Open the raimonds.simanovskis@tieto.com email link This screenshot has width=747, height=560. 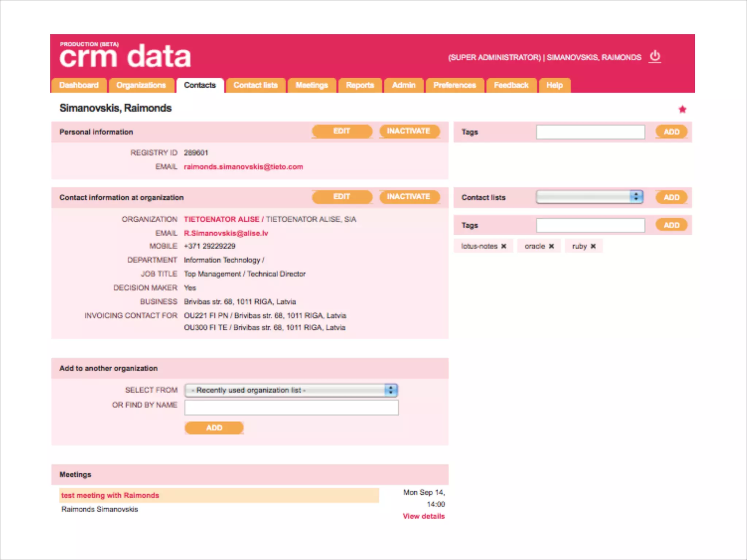(x=243, y=167)
